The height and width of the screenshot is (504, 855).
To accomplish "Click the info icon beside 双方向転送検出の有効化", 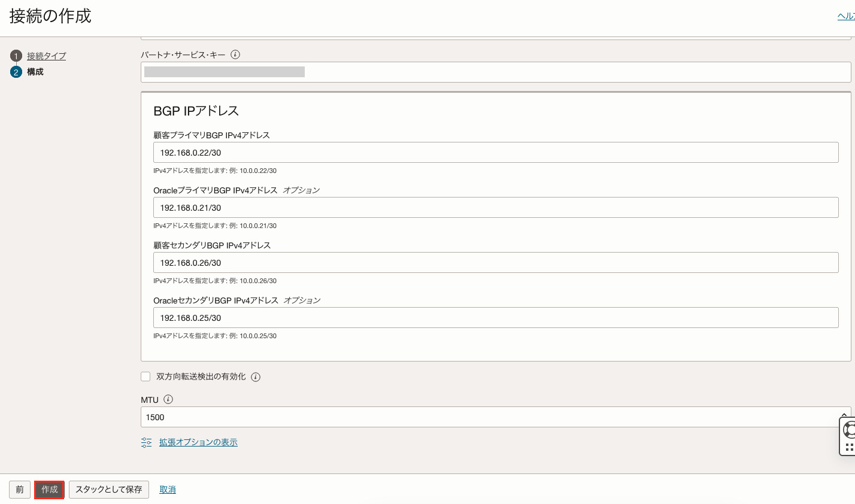I will [x=256, y=377].
